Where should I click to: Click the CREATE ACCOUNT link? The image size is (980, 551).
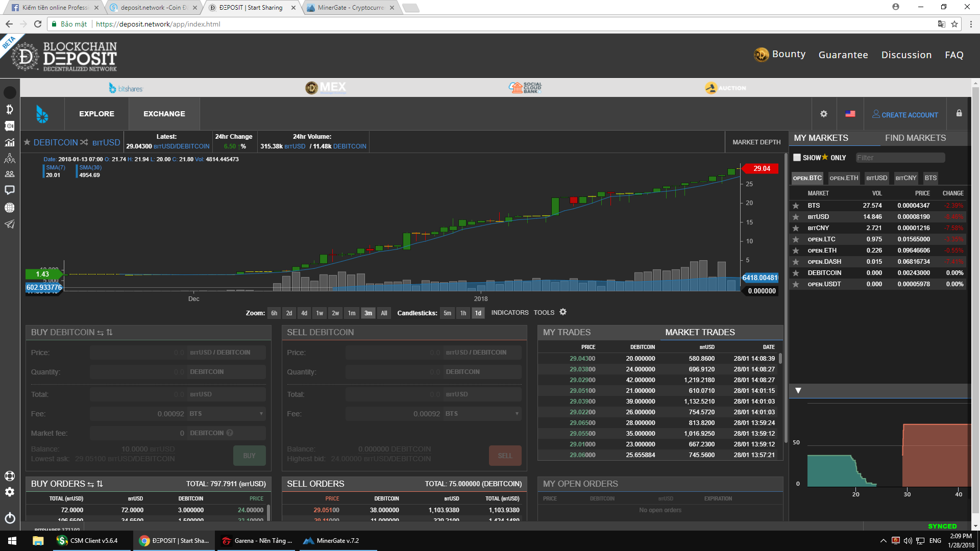[905, 115]
